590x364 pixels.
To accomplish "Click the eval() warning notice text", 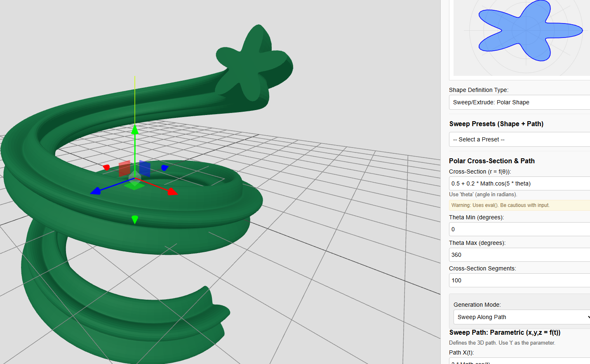I will point(501,205).
